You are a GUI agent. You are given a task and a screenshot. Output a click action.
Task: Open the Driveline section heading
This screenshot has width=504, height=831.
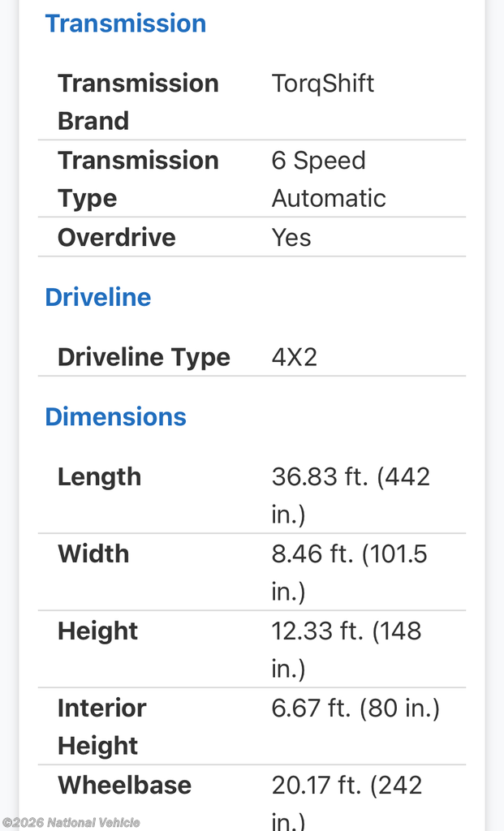click(98, 297)
